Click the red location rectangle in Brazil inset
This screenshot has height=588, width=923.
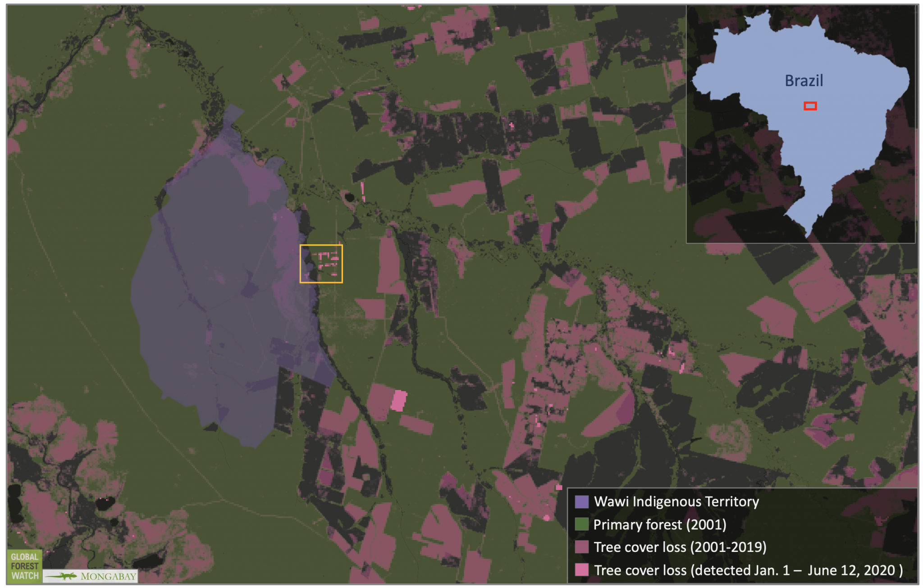(x=810, y=106)
